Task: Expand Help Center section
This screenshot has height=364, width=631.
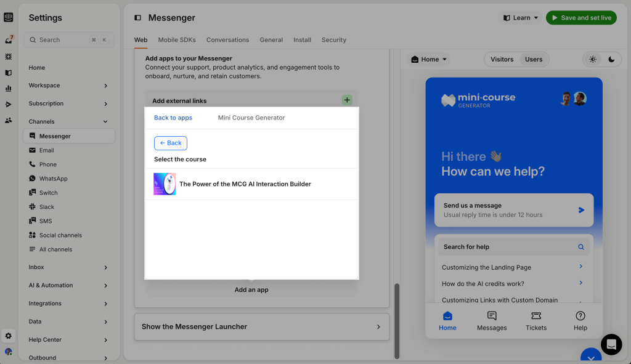Action: pyautogui.click(x=69, y=339)
